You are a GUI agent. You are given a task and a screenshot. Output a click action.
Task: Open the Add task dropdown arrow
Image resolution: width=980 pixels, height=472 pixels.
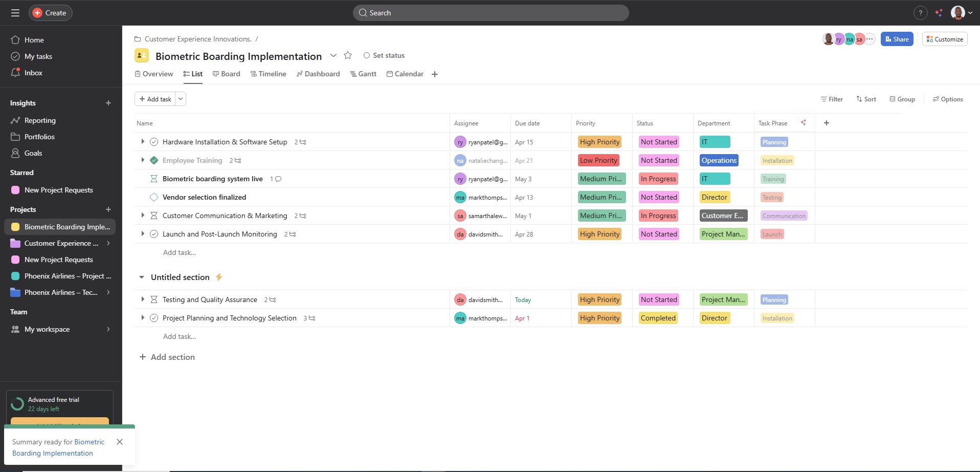181,99
